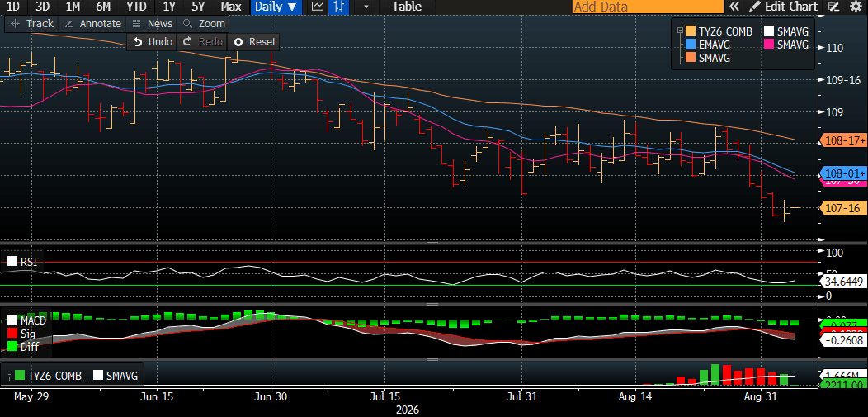868x417 pixels.
Task: Grab the divider handle above RSI panel
Action: [x=432, y=243]
